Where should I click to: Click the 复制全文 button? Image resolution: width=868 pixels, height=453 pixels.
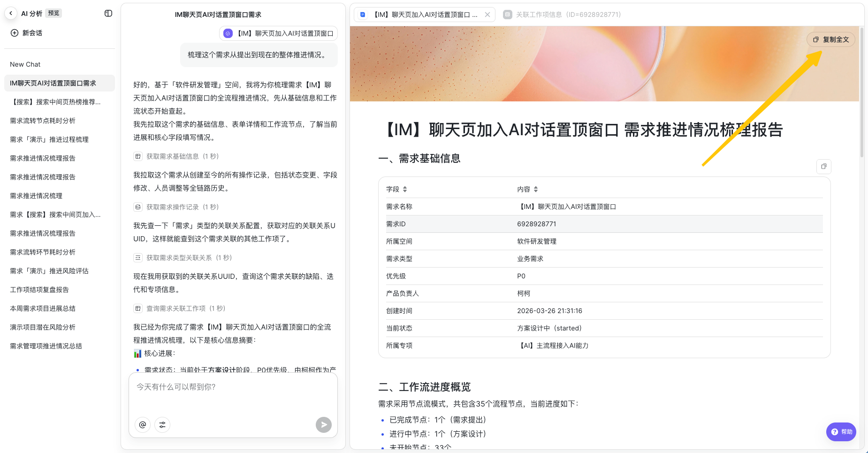click(831, 39)
